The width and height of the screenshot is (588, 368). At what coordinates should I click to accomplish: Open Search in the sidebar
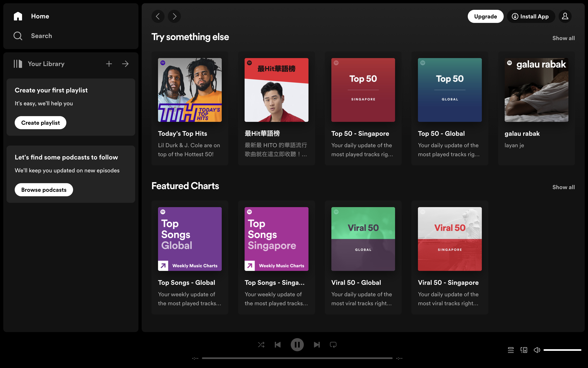[42, 36]
